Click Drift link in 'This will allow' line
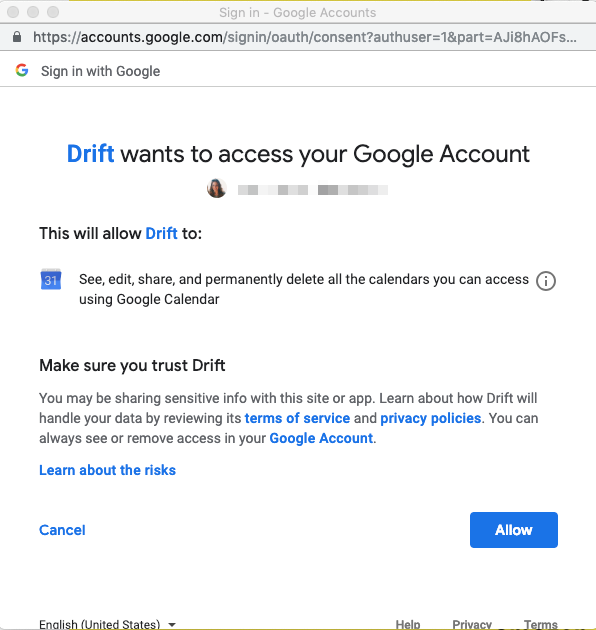Screen dimensions: 596x630 coord(161,233)
